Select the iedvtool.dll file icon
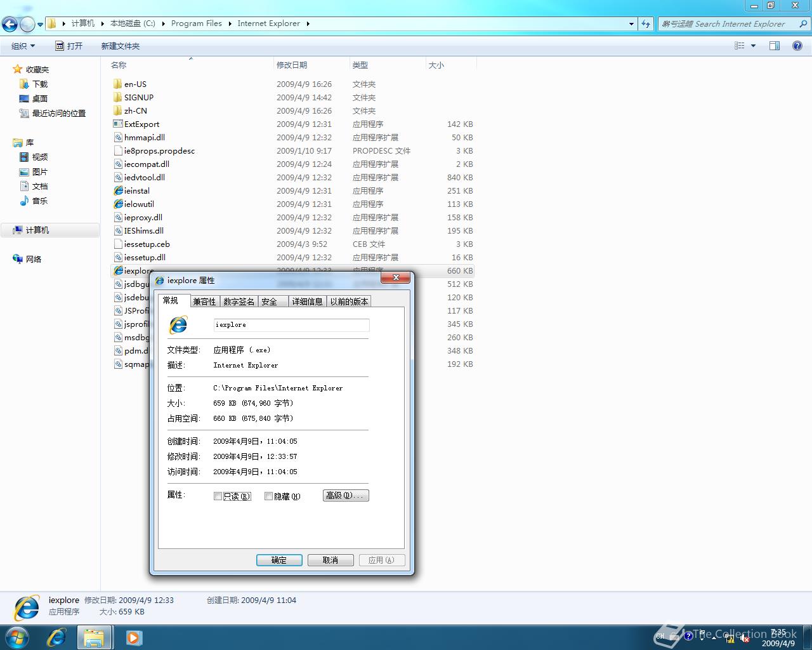 click(x=117, y=177)
